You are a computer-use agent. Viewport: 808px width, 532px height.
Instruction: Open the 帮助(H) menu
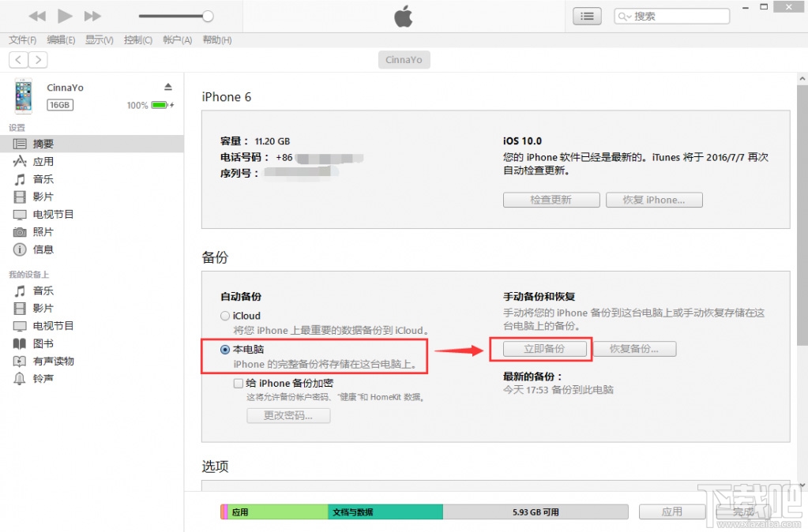[x=217, y=39]
